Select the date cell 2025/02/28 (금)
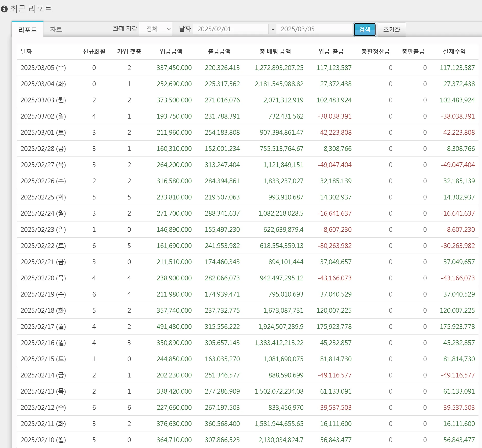Viewport: 482px width, 448px height. click(x=43, y=149)
